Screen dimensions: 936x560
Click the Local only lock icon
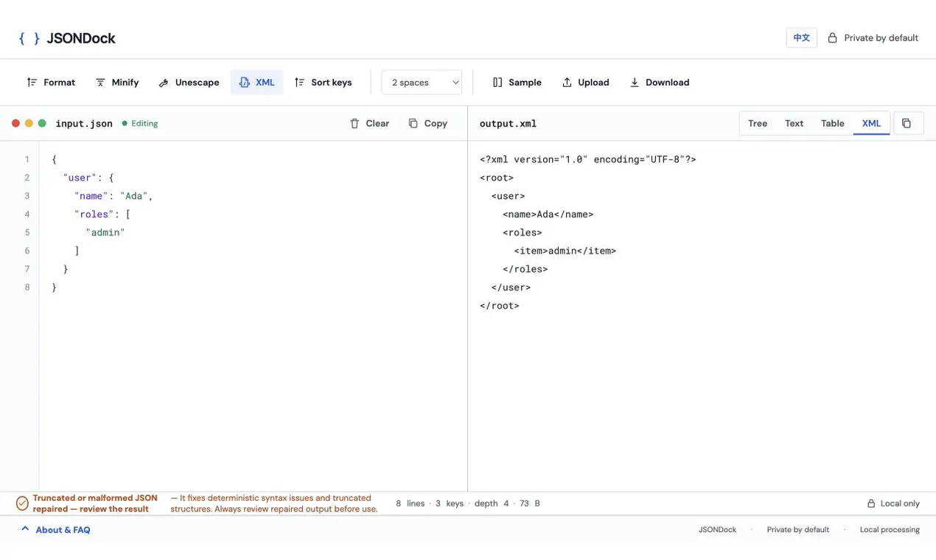tap(871, 503)
